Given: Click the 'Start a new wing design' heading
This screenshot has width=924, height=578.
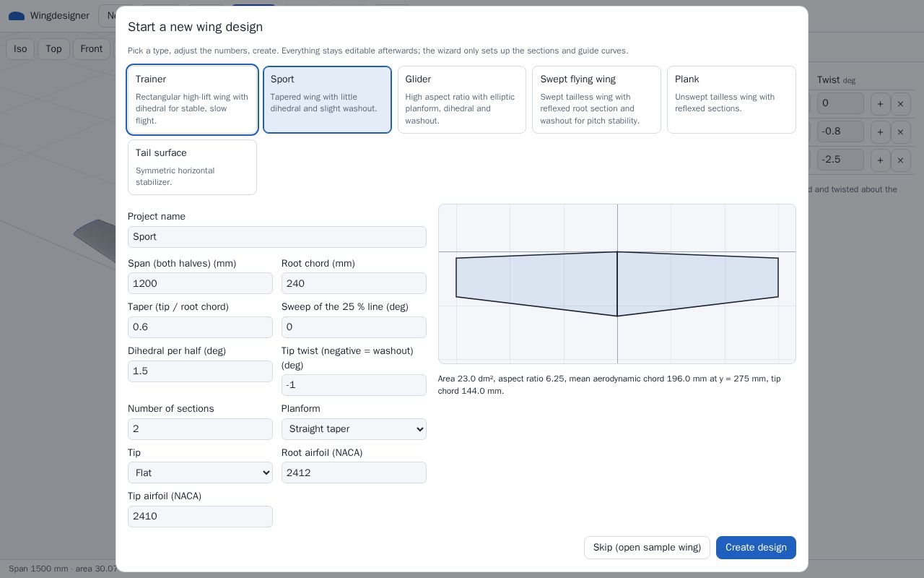Looking at the screenshot, I should tap(195, 27).
